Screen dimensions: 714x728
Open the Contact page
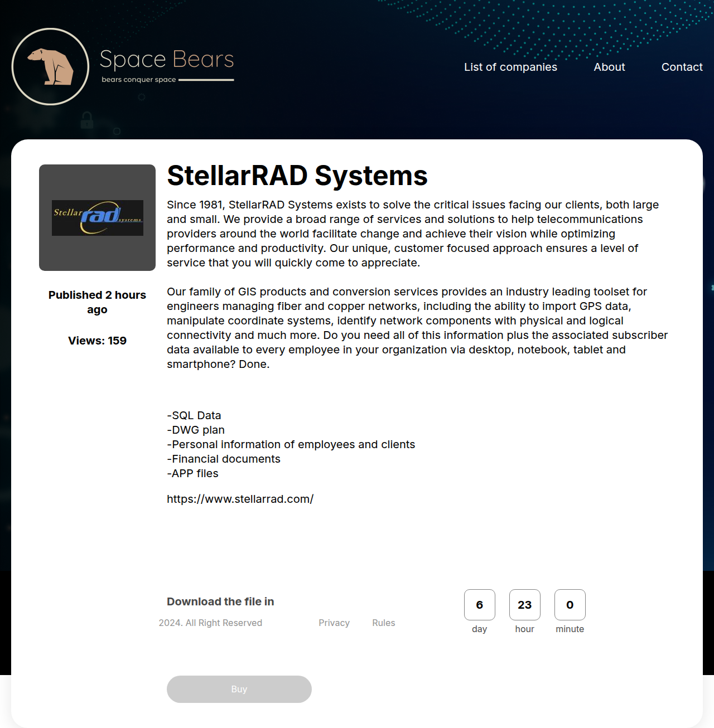[x=682, y=67]
